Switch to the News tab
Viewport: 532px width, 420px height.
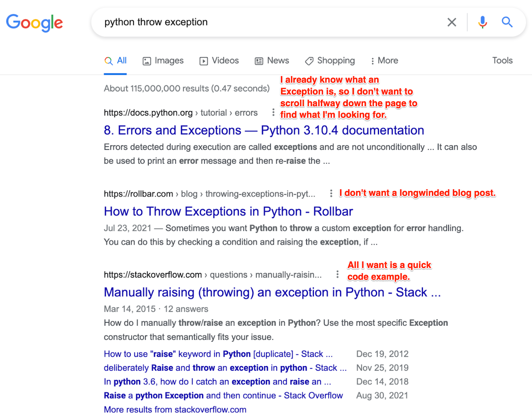point(272,61)
